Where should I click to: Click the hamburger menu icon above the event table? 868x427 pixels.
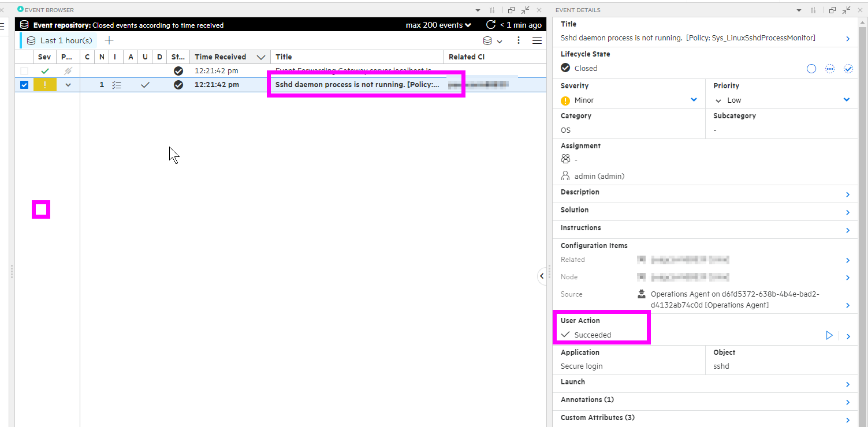pyautogui.click(x=537, y=40)
